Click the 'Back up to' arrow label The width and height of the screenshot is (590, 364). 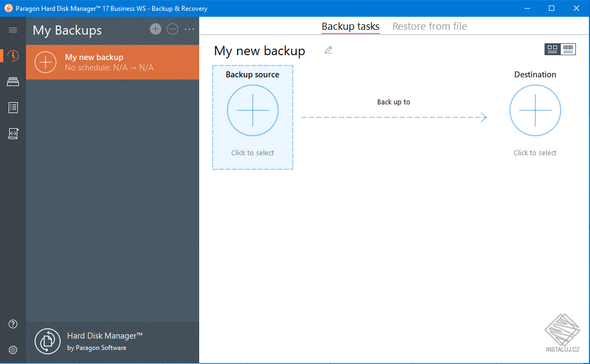[394, 102]
